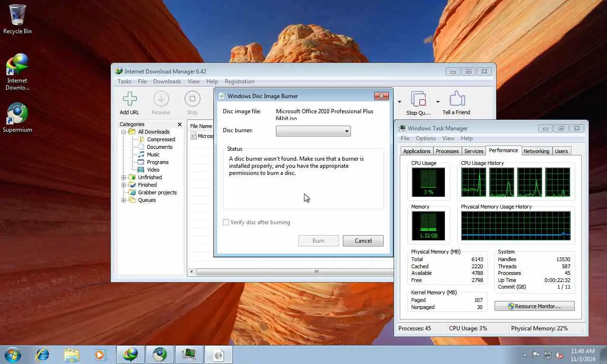
Task: Open the dropdown arrow right of Stop Queue
Action: [x=437, y=102]
